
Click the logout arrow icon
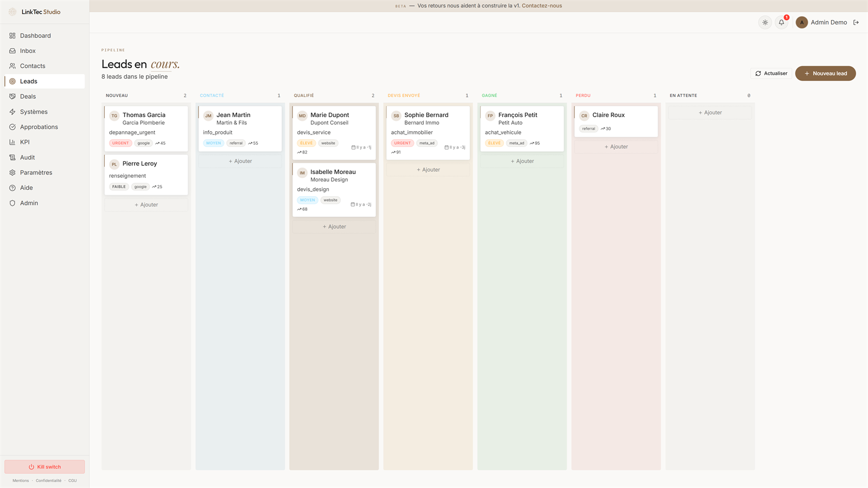856,22
